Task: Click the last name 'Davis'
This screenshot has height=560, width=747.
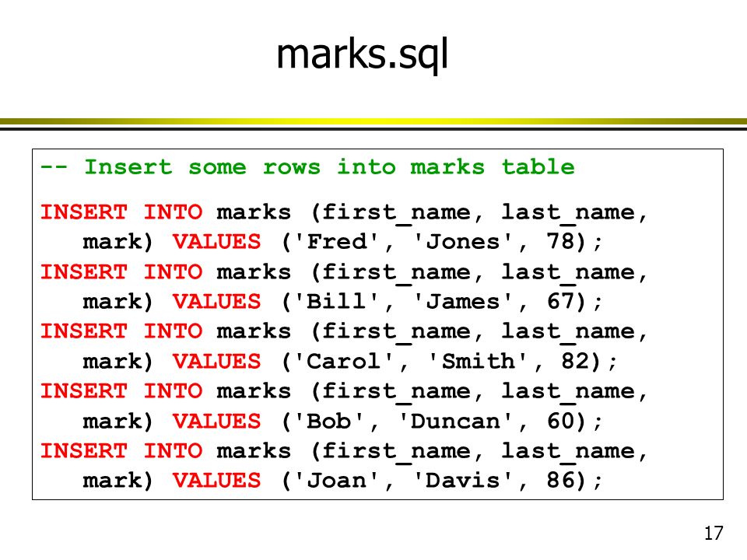Action: (x=462, y=480)
